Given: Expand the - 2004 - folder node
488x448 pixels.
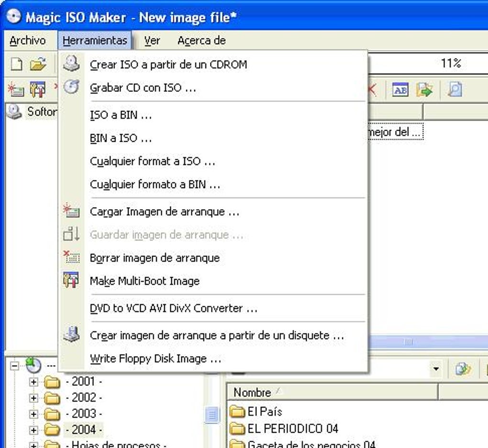Looking at the screenshot, I should tap(33, 430).
